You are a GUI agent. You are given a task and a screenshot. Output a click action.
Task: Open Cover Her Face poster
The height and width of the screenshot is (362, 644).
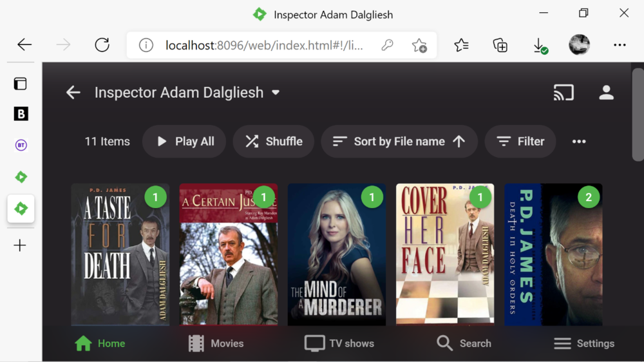(x=445, y=255)
